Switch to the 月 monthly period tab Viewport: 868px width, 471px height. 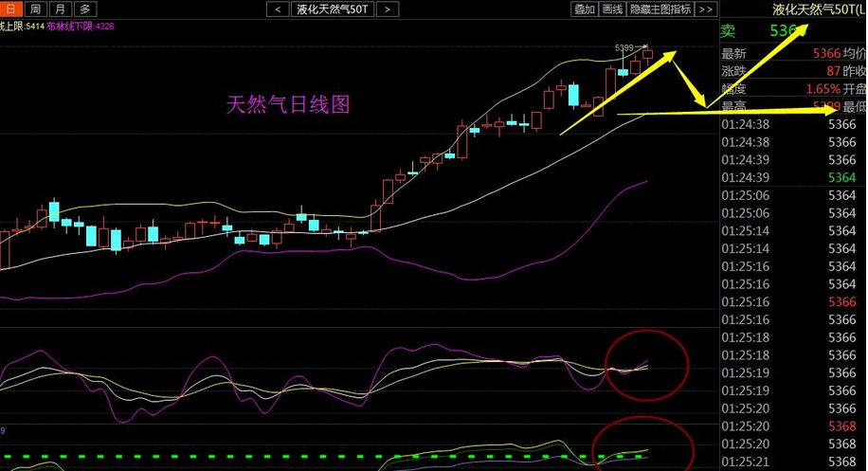coord(60,9)
